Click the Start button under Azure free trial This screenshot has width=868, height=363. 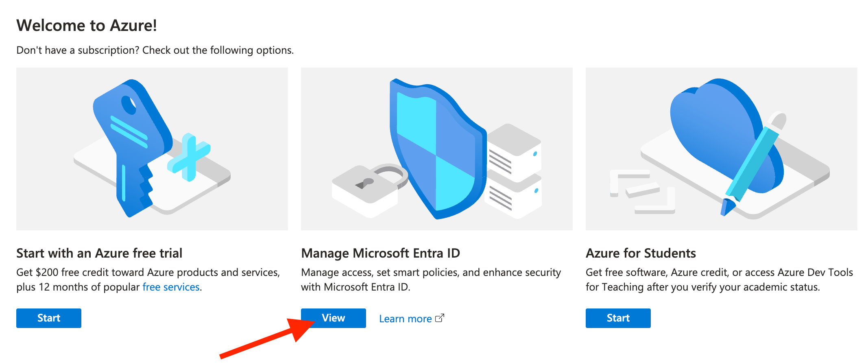coord(49,318)
